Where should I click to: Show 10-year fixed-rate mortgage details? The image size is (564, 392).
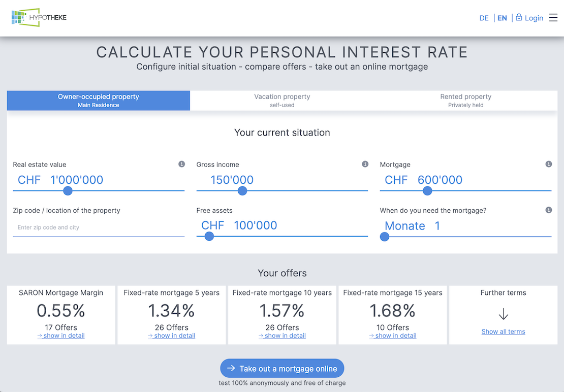tap(282, 336)
